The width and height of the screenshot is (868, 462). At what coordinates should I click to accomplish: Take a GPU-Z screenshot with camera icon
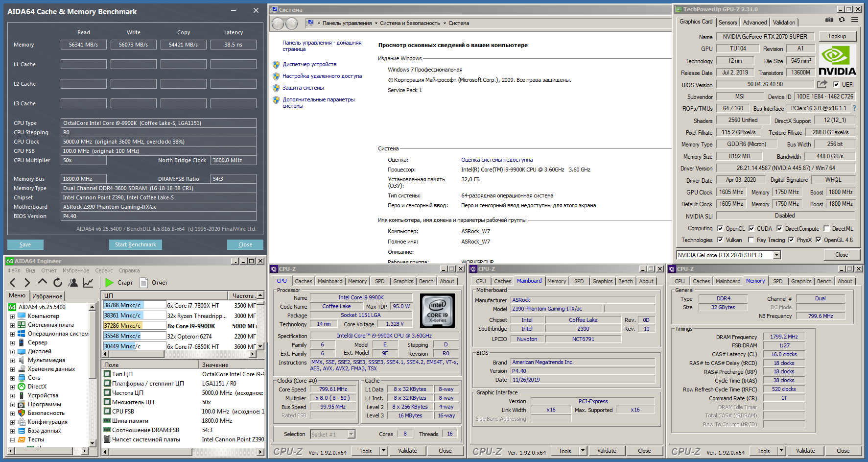(x=829, y=20)
